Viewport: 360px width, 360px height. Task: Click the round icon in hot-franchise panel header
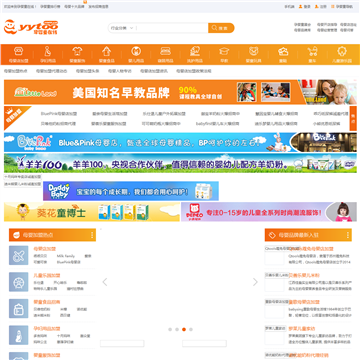point(16,235)
